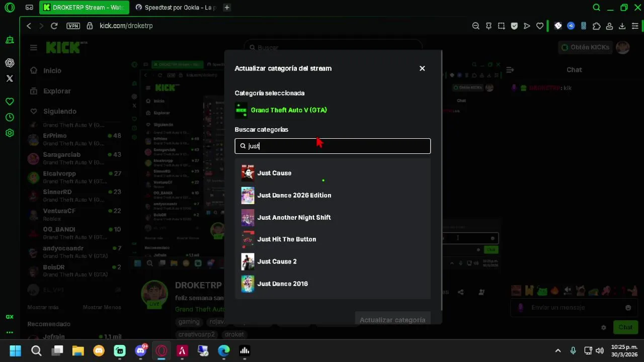Click the pinboard pin icon
Image resolution: width=644 pixels, height=362 pixels.
pos(489,26)
